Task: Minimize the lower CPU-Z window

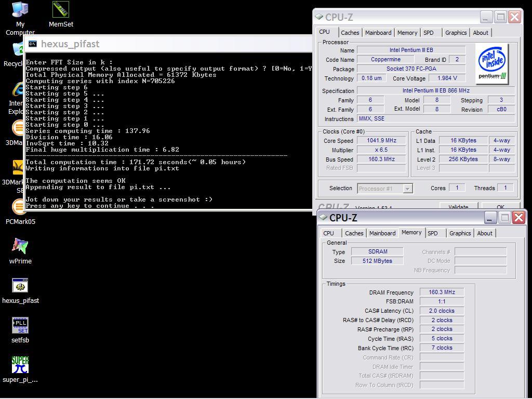Action: (490, 218)
